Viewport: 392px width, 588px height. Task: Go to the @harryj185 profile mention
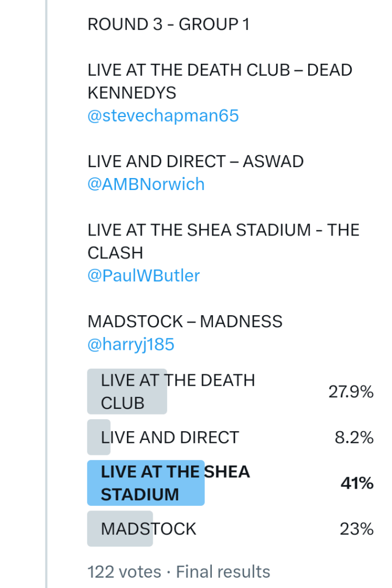click(131, 345)
